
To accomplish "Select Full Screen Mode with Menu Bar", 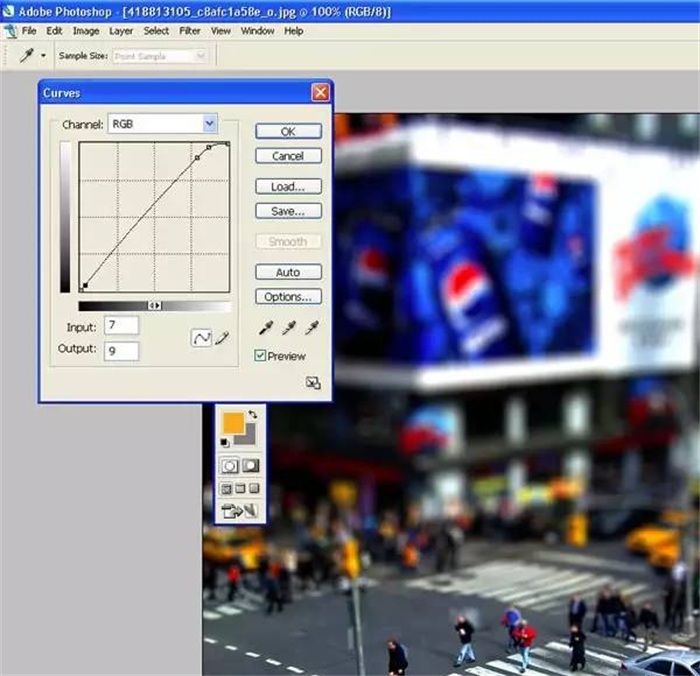I will (240, 488).
